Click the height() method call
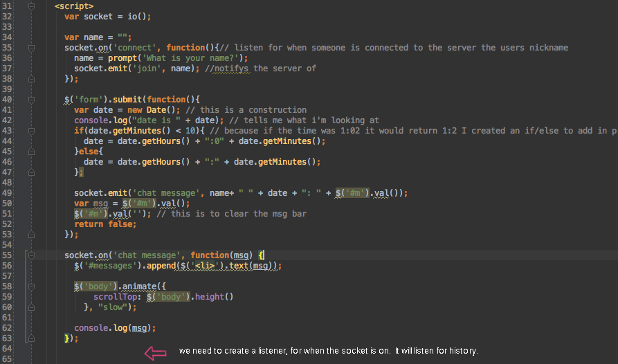The height and width of the screenshot is (364, 618). [x=215, y=297]
